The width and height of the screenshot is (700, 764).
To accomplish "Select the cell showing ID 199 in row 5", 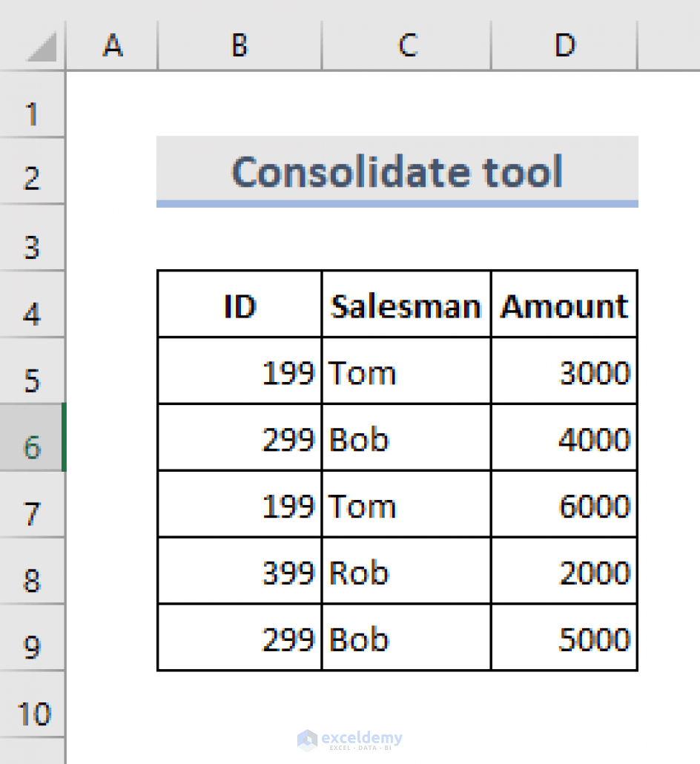I will pyautogui.click(x=239, y=370).
